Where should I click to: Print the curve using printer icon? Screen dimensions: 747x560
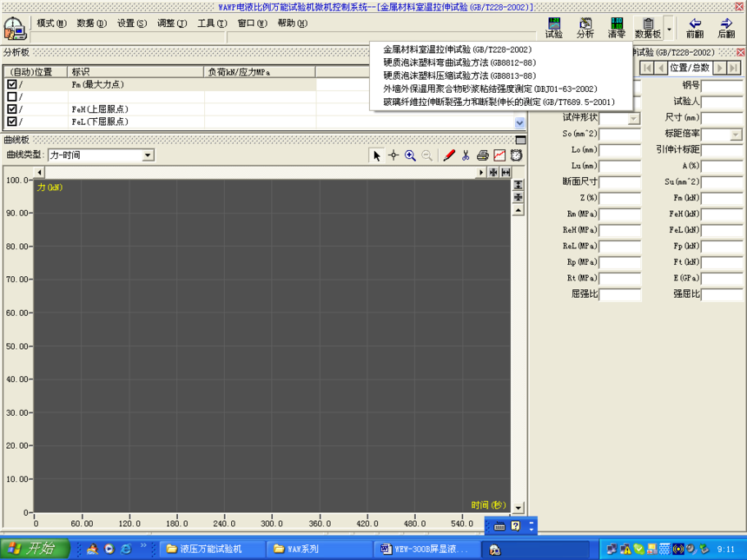(483, 155)
